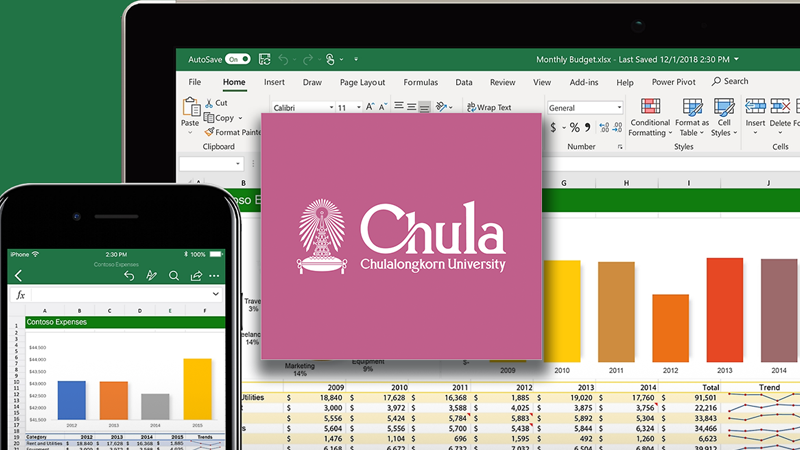800x450 pixels.
Task: Expand the iPhone formula bar chevron
Action: (x=216, y=294)
